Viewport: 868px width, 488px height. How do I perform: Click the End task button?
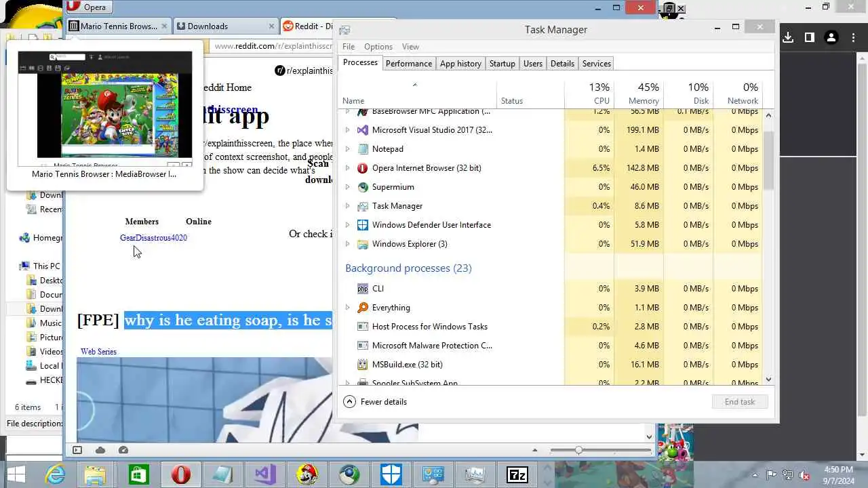pyautogui.click(x=740, y=402)
